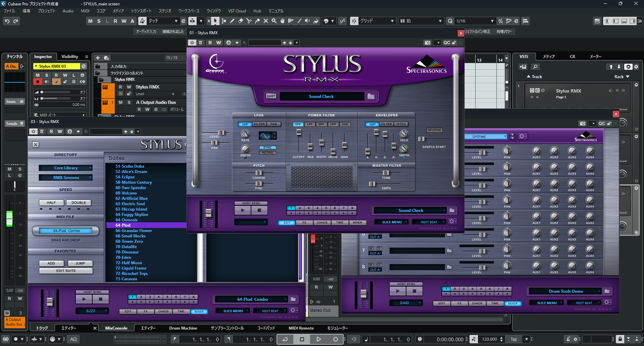Add track with plus icon

(98, 58)
